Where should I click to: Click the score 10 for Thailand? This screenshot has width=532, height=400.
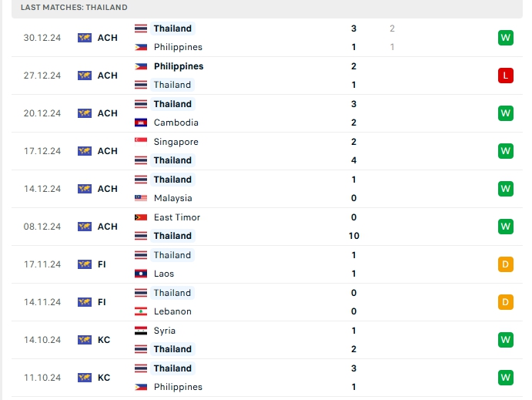pyautogui.click(x=353, y=236)
